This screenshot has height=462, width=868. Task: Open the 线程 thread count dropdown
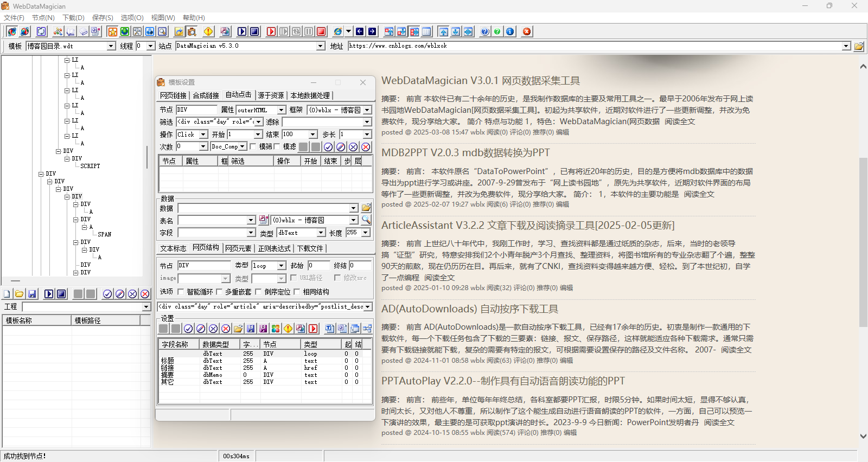(151, 46)
